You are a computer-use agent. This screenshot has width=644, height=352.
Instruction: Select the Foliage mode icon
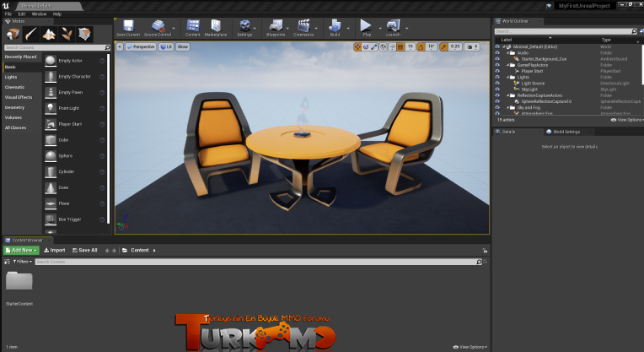point(67,34)
